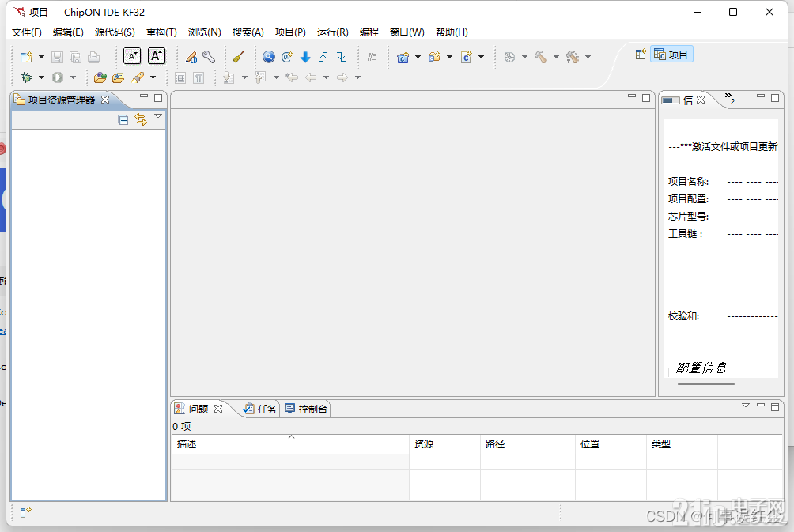
Task: Open the 帮助(H) menu
Action: coord(452,32)
